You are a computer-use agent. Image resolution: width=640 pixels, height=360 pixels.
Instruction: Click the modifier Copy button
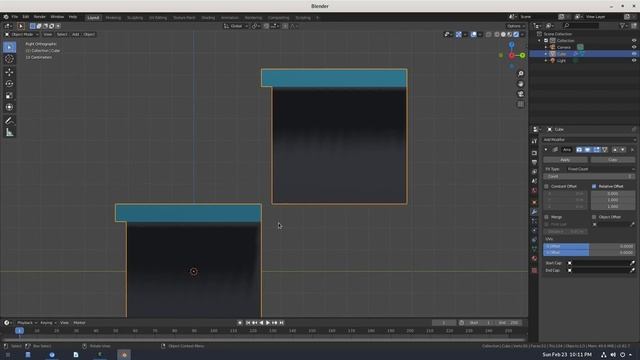click(613, 160)
